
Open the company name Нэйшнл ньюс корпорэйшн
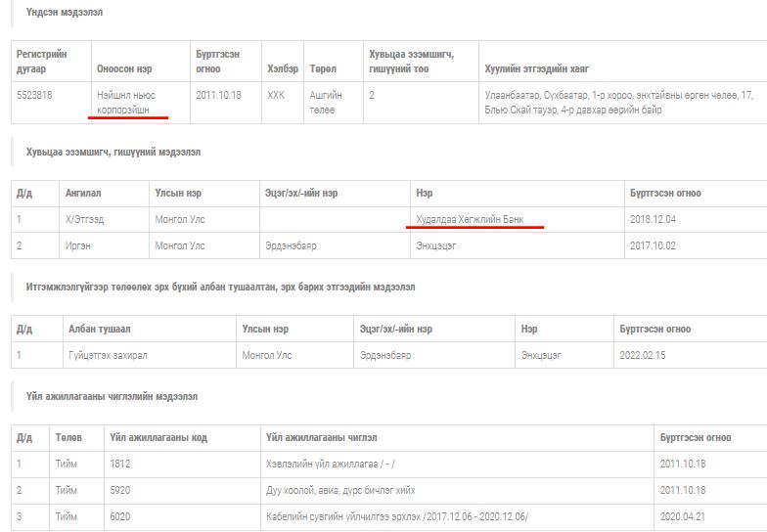pyautogui.click(x=126, y=103)
